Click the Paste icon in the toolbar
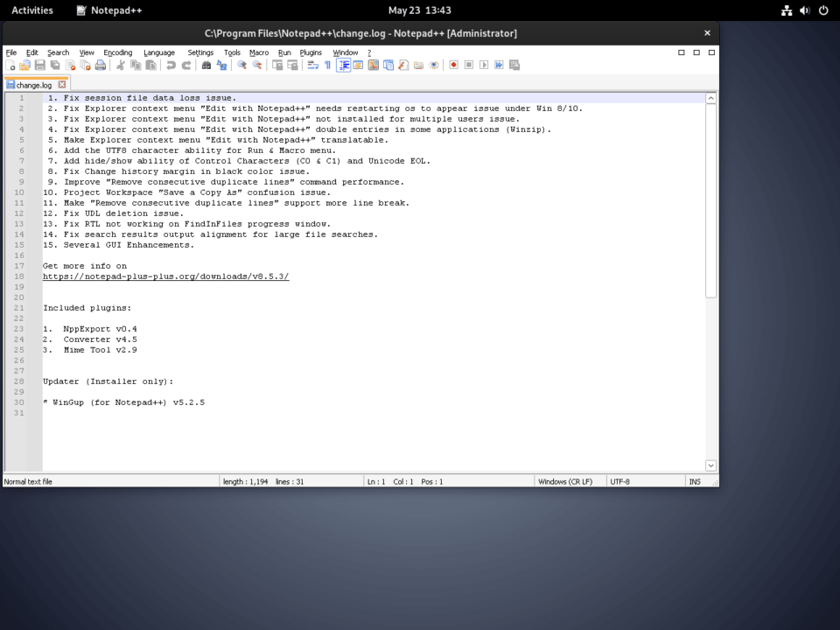The width and height of the screenshot is (840, 630). [150, 65]
